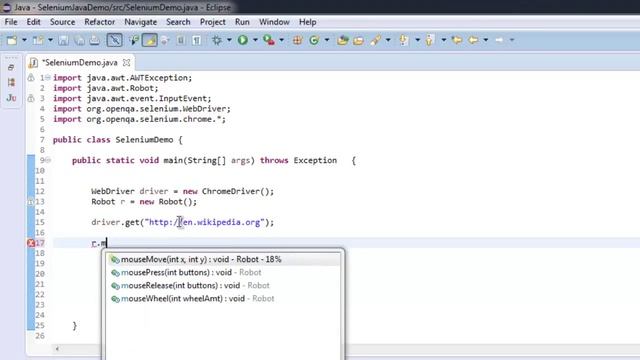The width and height of the screenshot is (640, 360).
Task: Click the Back navigation arrow icon
Action: click(x=473, y=40)
